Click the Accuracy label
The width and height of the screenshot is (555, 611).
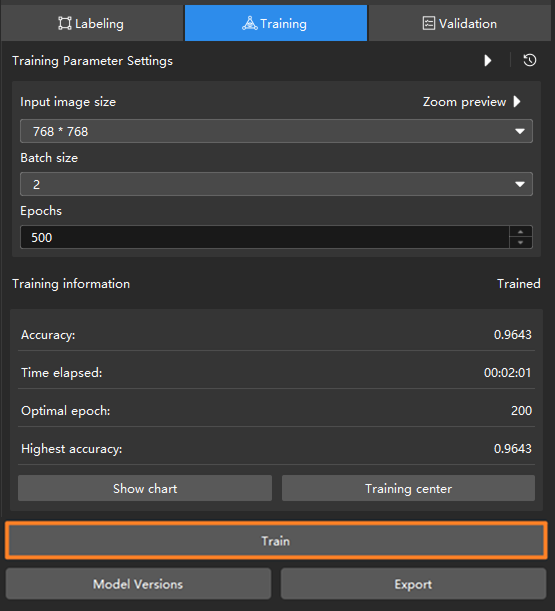(x=48, y=335)
